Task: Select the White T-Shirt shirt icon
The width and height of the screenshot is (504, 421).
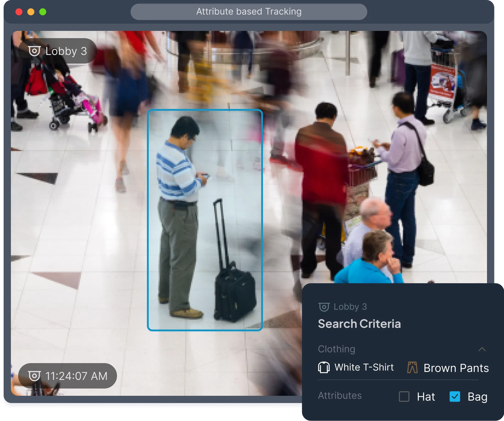Action: [x=324, y=367]
